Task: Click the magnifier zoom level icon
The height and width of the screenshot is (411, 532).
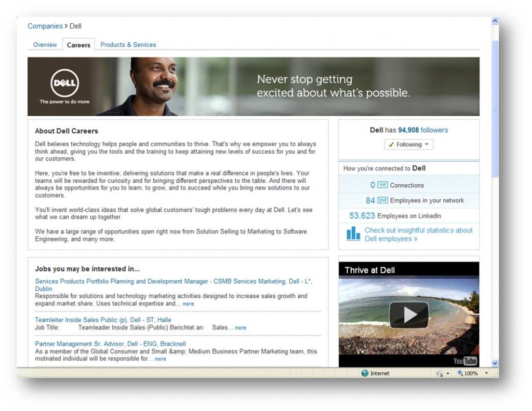Action: 460,373
